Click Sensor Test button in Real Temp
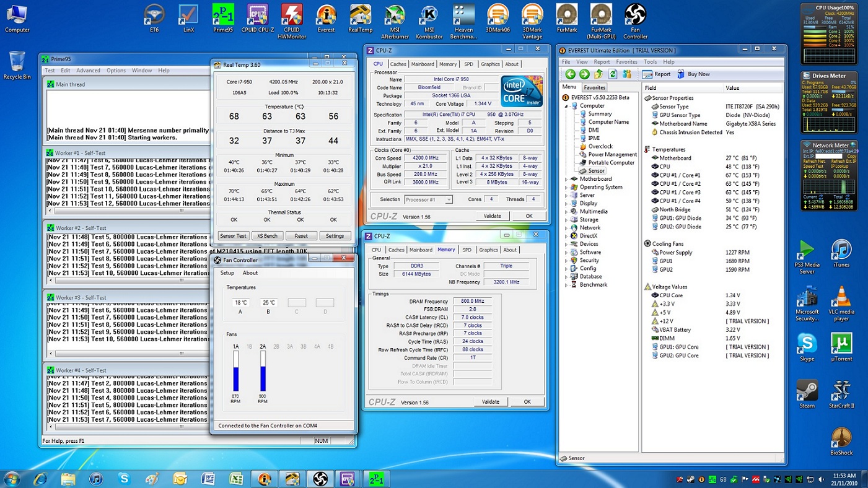 click(234, 236)
